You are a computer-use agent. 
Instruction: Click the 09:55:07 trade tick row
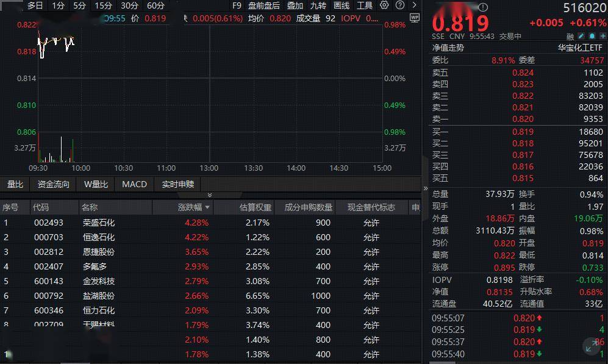coord(518,318)
